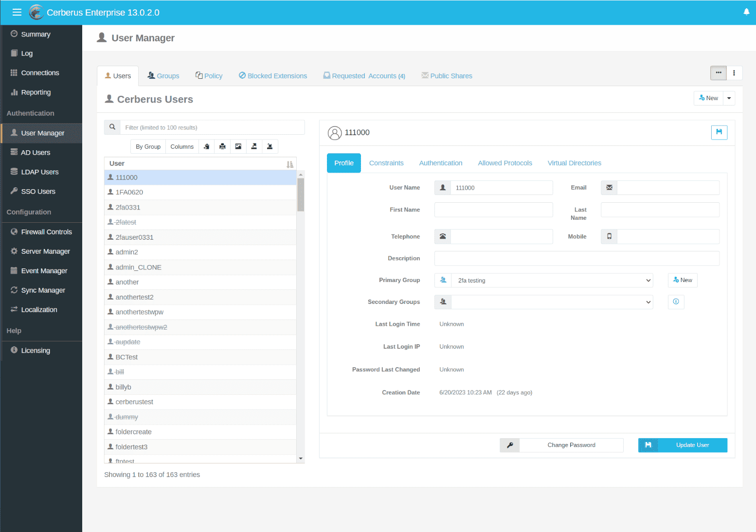The image size is (756, 532).
Task: Open Licensing page
Action: (35, 351)
